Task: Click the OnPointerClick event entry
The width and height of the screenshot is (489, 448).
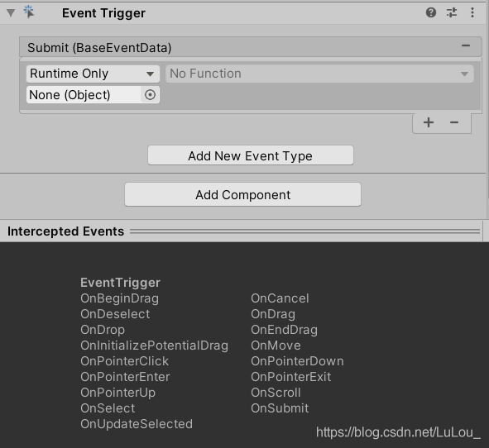Action: [124, 361]
